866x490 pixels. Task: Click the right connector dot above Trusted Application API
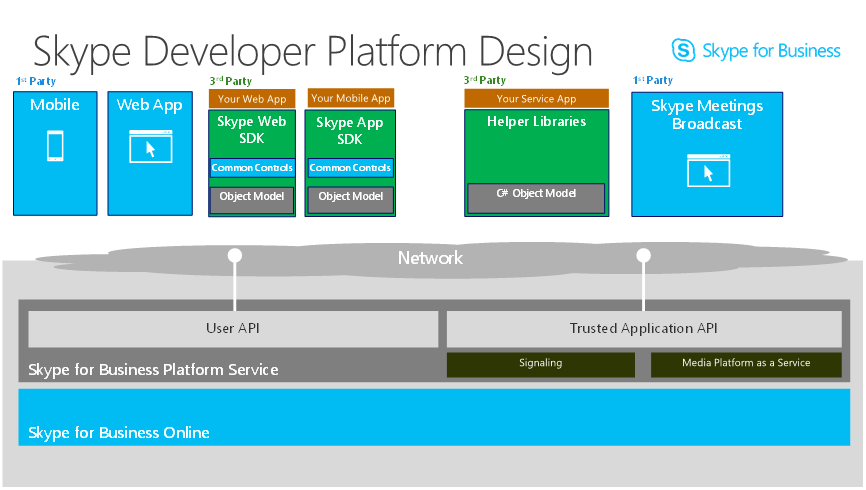643,255
